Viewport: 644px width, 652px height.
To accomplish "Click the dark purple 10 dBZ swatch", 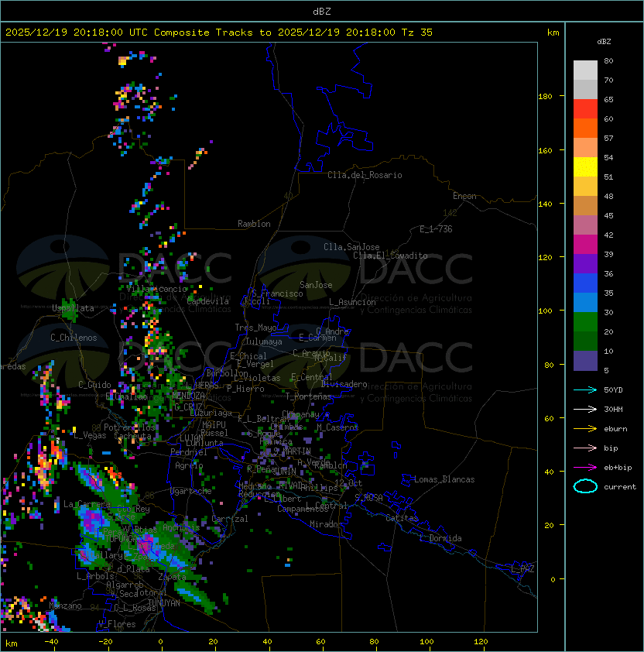I will click(x=585, y=361).
